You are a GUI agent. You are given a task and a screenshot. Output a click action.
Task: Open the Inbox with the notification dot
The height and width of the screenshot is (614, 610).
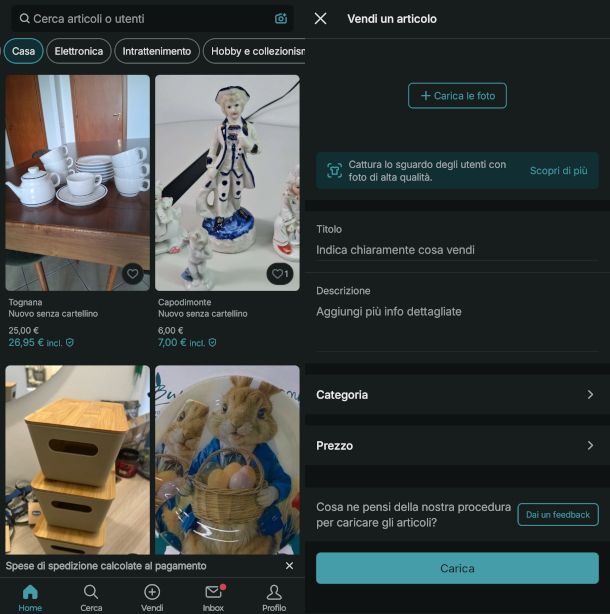click(213, 598)
